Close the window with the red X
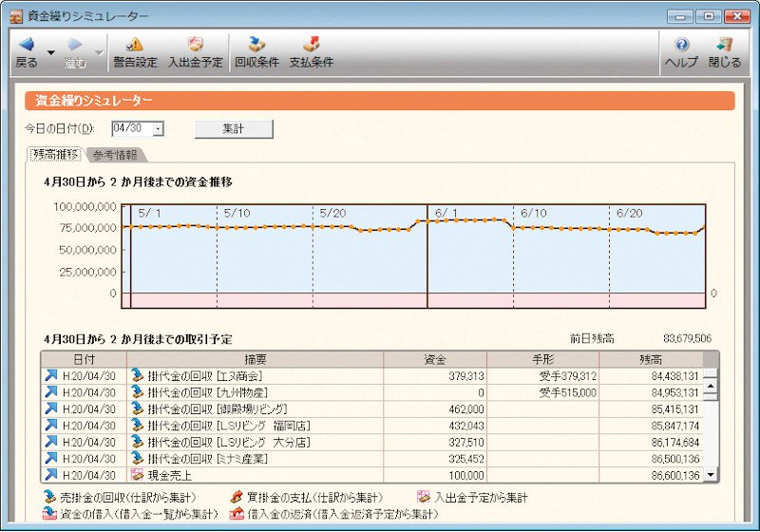 (737, 17)
